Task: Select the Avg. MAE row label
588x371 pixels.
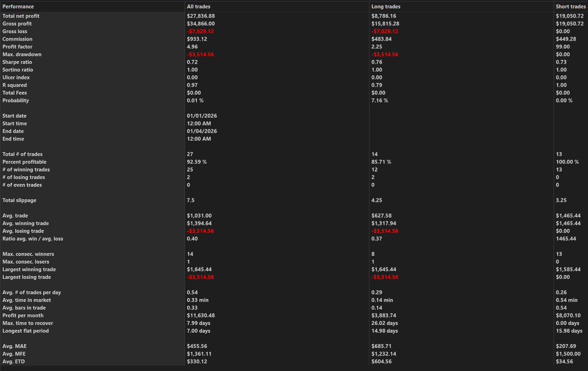Action: click(15, 346)
